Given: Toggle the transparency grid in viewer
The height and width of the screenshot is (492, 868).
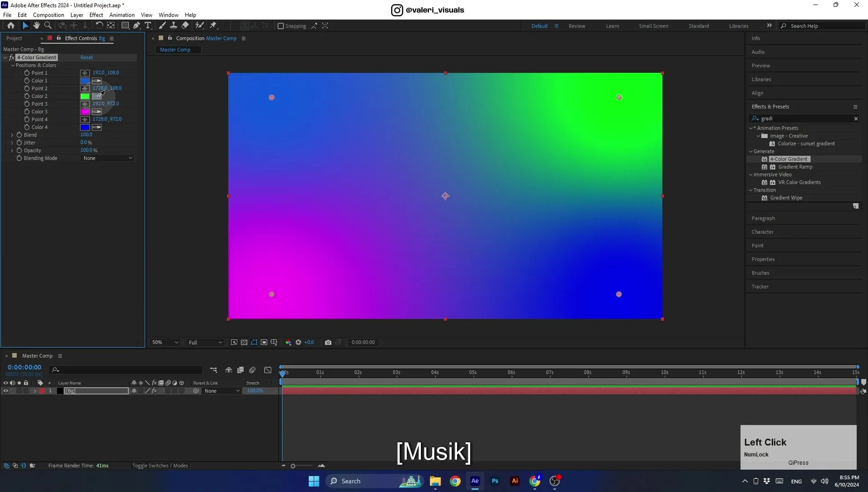Looking at the screenshot, I should coord(244,342).
